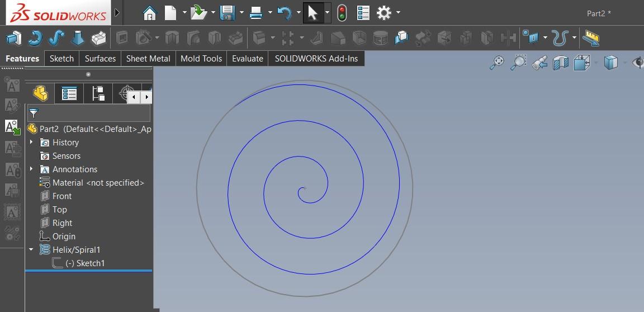Open the View Orientation cube icon
Screen dimensions: 644x312
[581, 63]
